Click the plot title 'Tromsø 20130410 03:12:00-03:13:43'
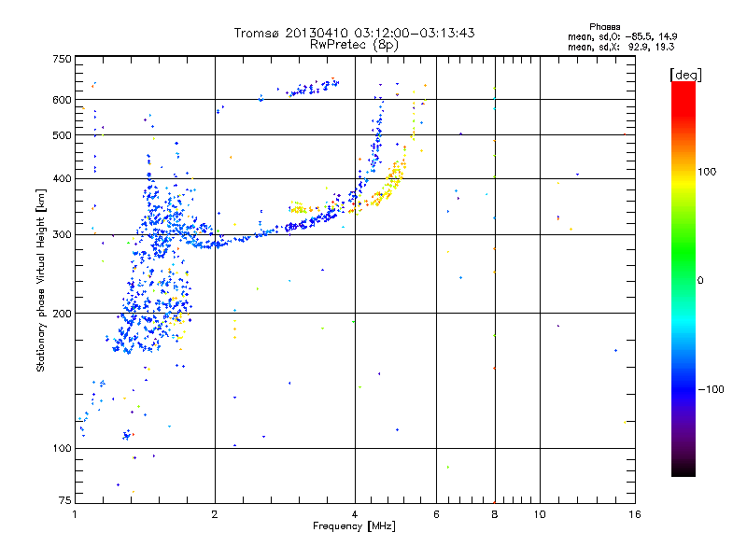747x560 pixels. pyautogui.click(x=355, y=33)
